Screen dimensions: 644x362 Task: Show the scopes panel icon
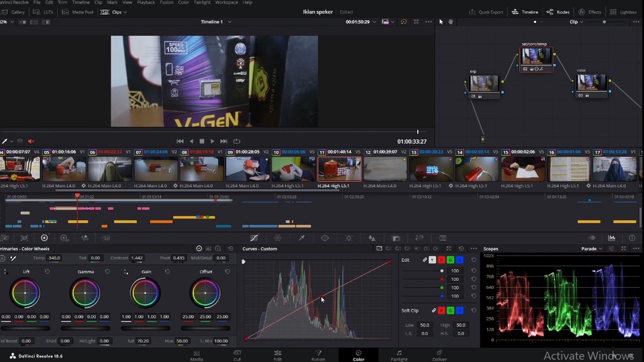[612, 238]
